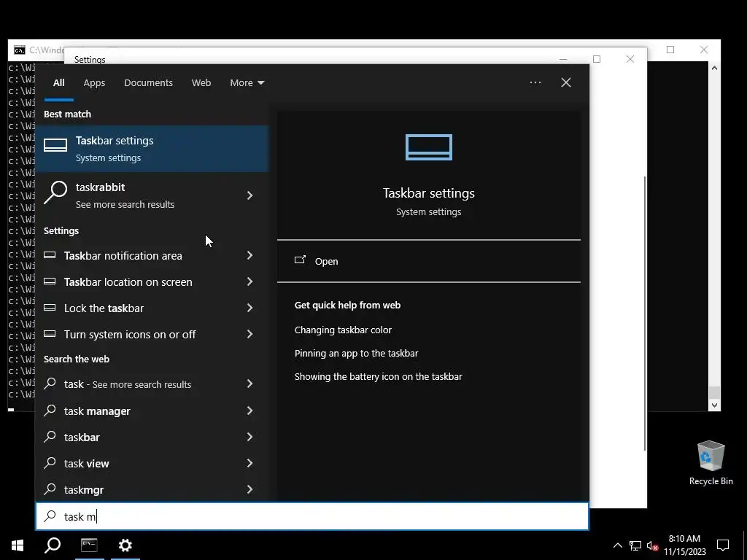The height and width of the screenshot is (560, 747).
Task: Select 'task manager' web suggestion
Action: (x=137, y=411)
